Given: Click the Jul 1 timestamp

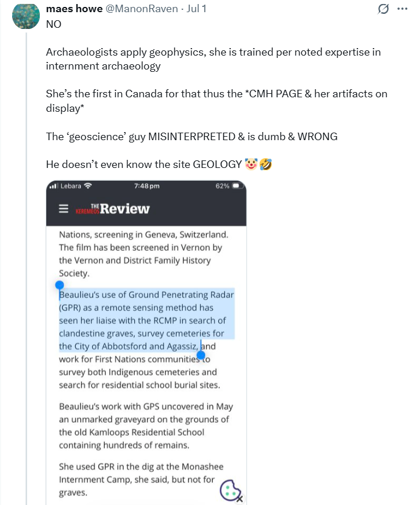Looking at the screenshot, I should [x=196, y=9].
